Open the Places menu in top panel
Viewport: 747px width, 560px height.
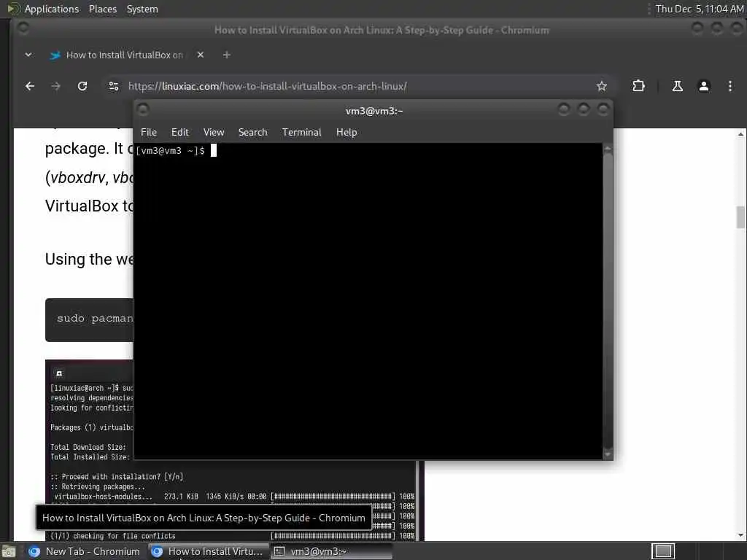[102, 9]
